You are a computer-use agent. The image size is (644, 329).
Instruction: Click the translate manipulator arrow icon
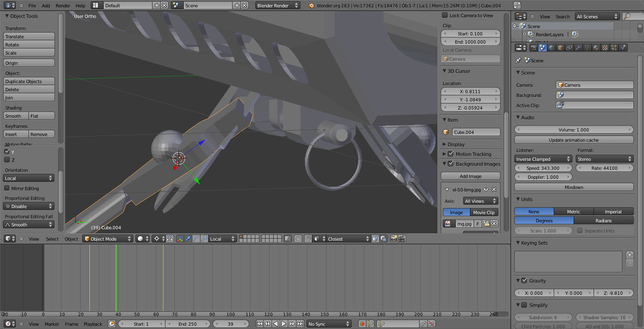(188, 239)
